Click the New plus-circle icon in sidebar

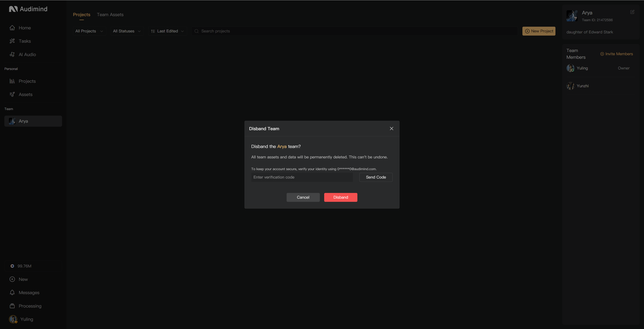coord(12,279)
